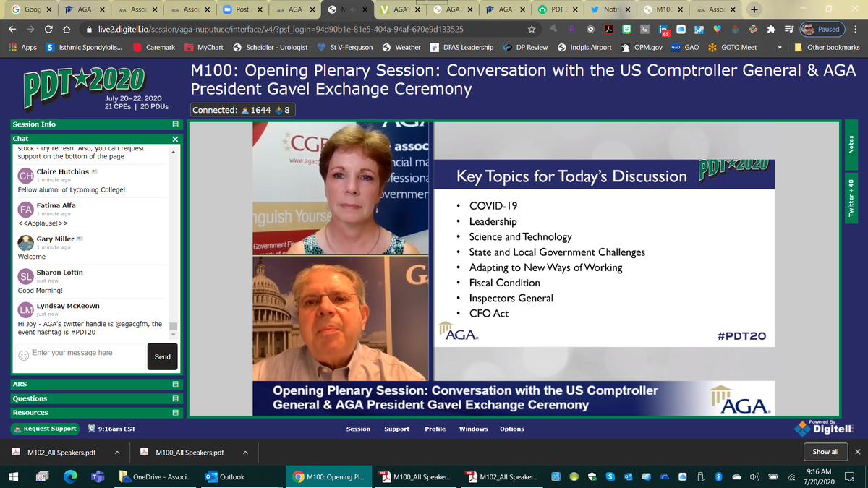Click Lyndsay McKeown's name in chat
Image resolution: width=868 pixels, height=488 pixels.
(68, 306)
